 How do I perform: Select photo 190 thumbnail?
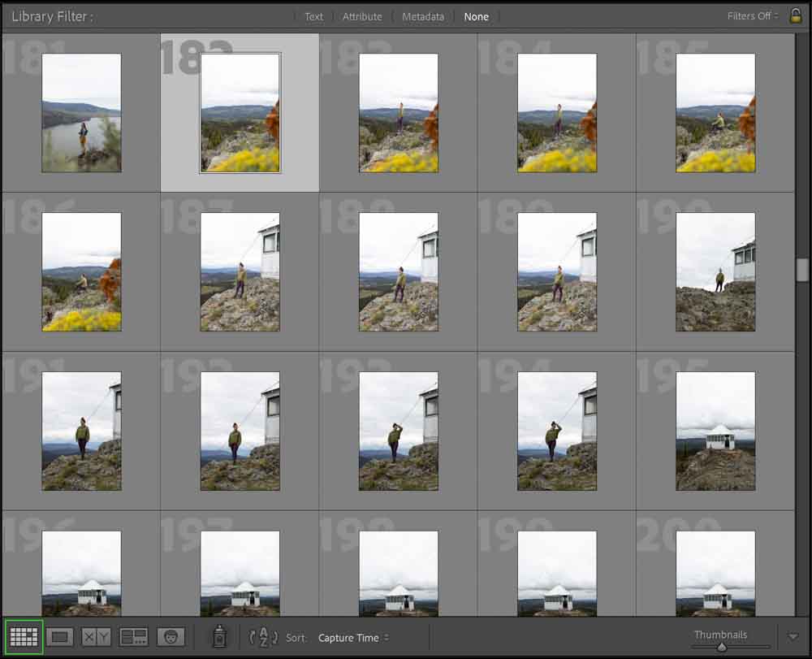[x=715, y=272]
